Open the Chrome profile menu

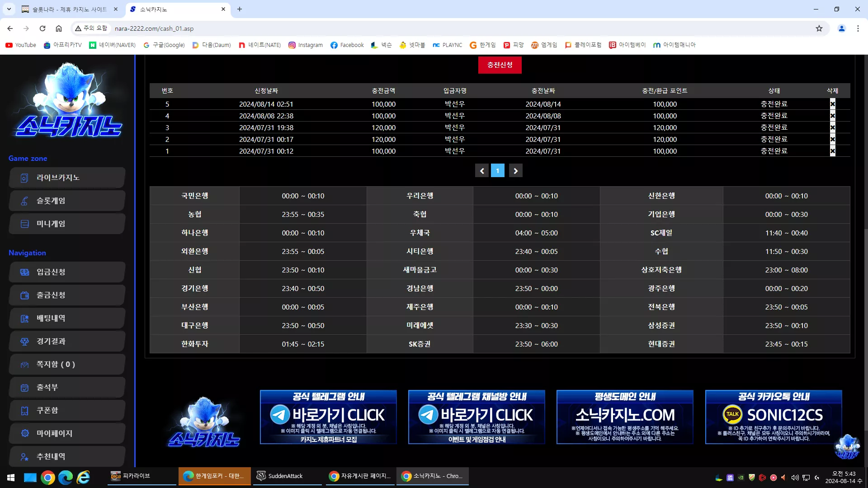pyautogui.click(x=842, y=28)
